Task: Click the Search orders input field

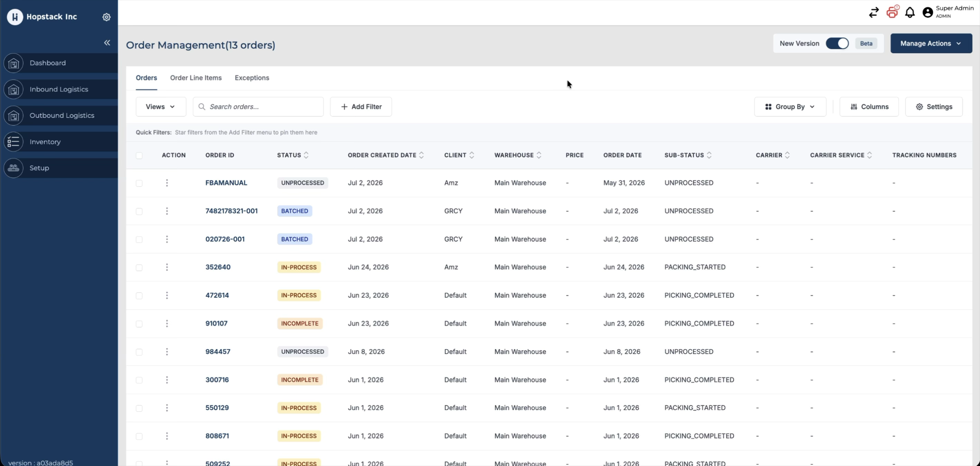Action: coord(258,107)
